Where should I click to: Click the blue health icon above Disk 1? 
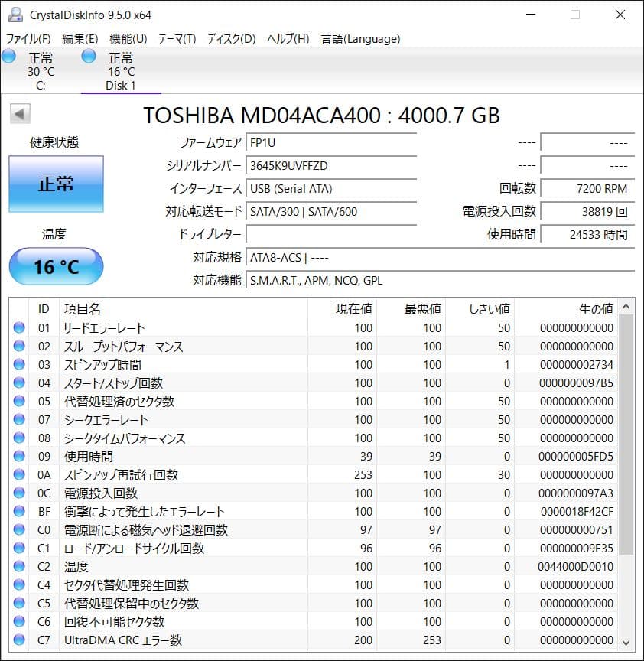[x=89, y=55]
